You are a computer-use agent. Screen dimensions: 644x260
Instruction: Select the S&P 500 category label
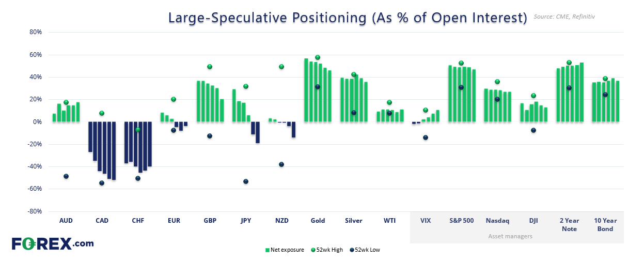coord(461,220)
